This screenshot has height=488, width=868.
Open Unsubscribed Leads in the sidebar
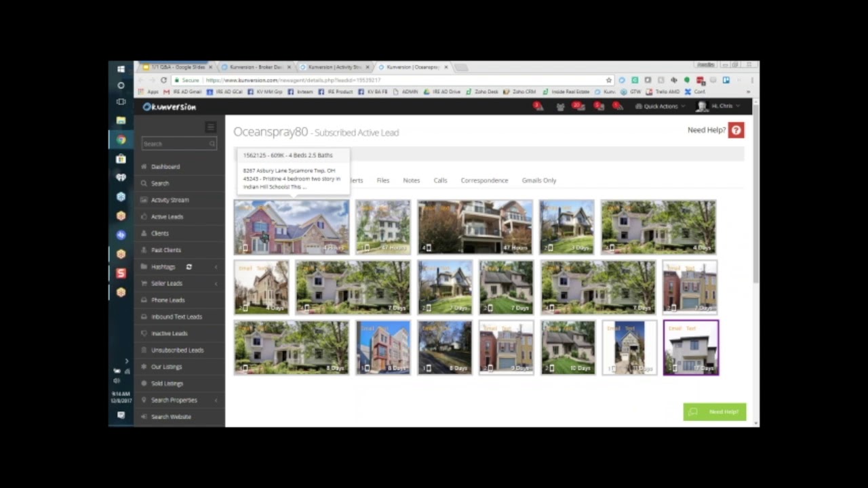(178, 350)
